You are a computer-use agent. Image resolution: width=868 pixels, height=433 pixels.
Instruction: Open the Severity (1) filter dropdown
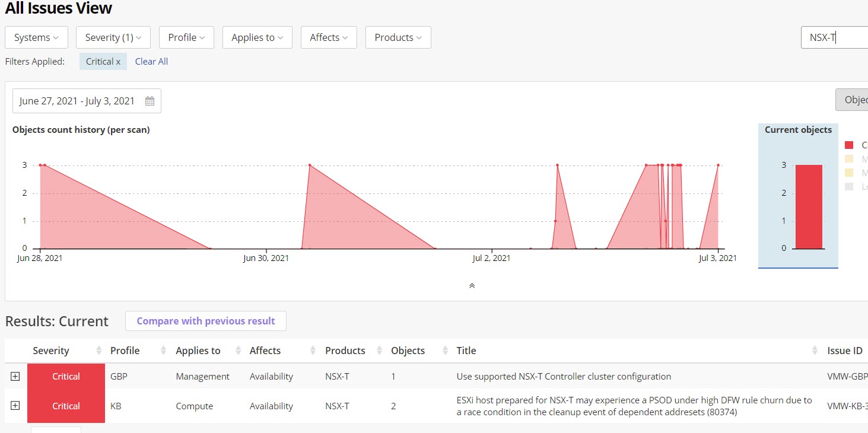point(113,37)
